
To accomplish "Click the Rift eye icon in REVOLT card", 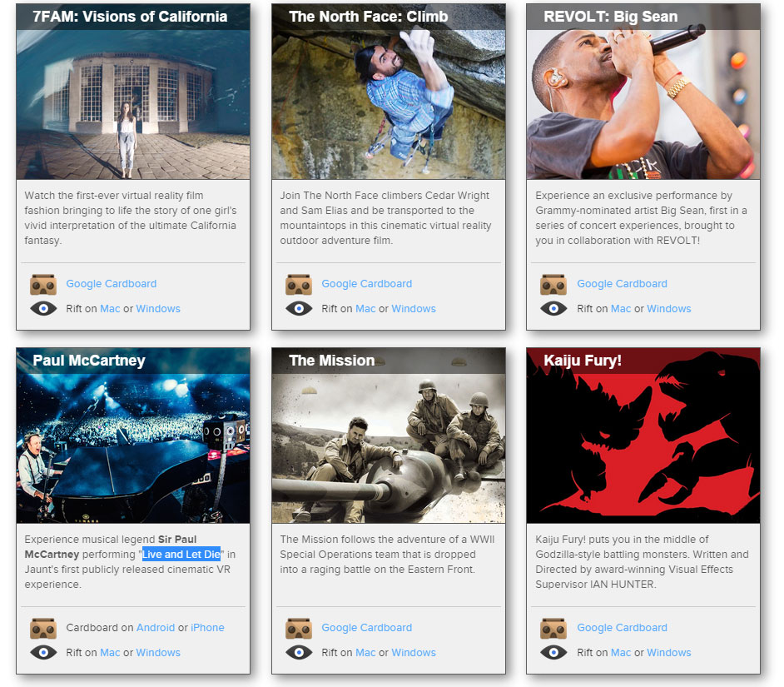I will click(x=553, y=308).
